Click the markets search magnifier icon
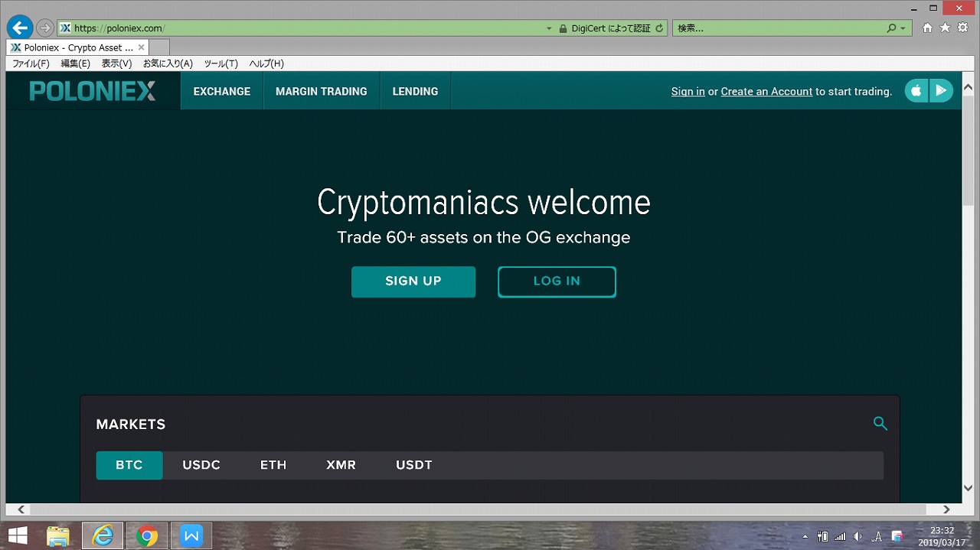Image resolution: width=980 pixels, height=550 pixels. pyautogui.click(x=880, y=424)
